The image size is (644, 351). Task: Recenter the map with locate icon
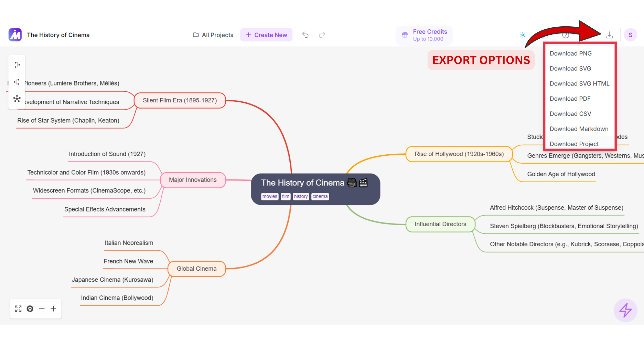pos(30,309)
